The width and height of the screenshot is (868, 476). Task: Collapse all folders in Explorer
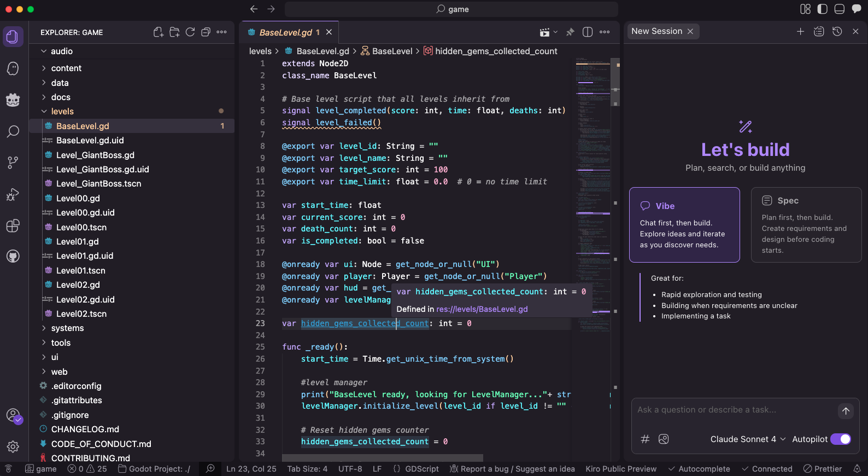[x=206, y=32]
